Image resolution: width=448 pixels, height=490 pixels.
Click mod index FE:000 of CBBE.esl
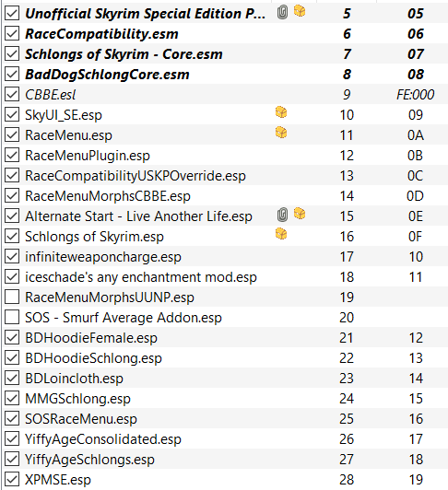pyautogui.click(x=415, y=94)
